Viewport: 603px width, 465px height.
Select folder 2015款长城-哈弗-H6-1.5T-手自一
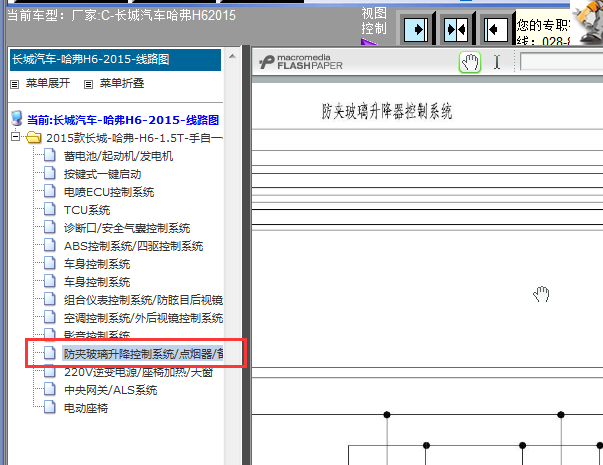134,138
